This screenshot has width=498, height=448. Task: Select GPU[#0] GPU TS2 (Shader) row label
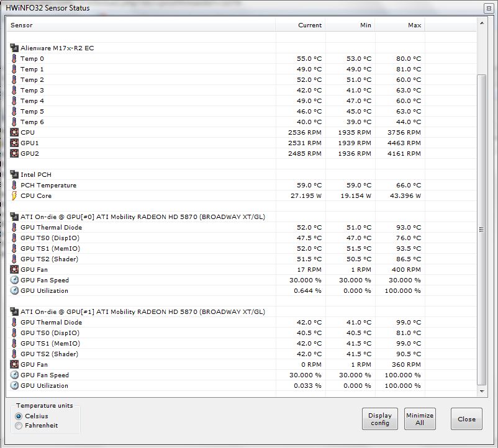[49, 259]
